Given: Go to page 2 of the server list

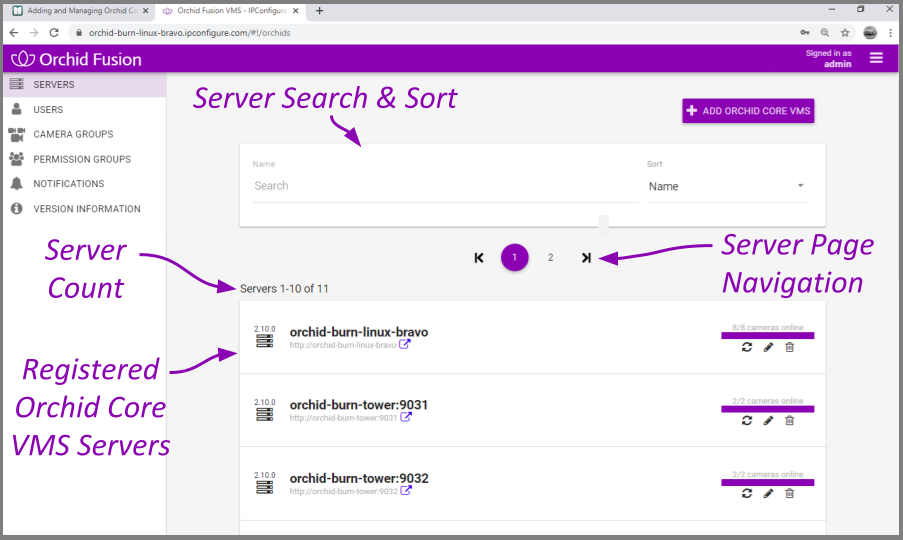Looking at the screenshot, I should click(551, 257).
